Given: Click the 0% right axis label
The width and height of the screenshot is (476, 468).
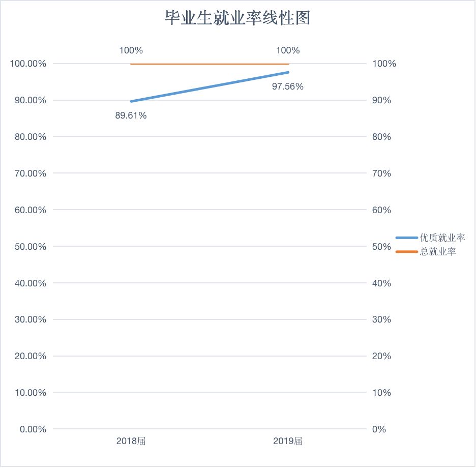Looking at the screenshot, I should [379, 429].
